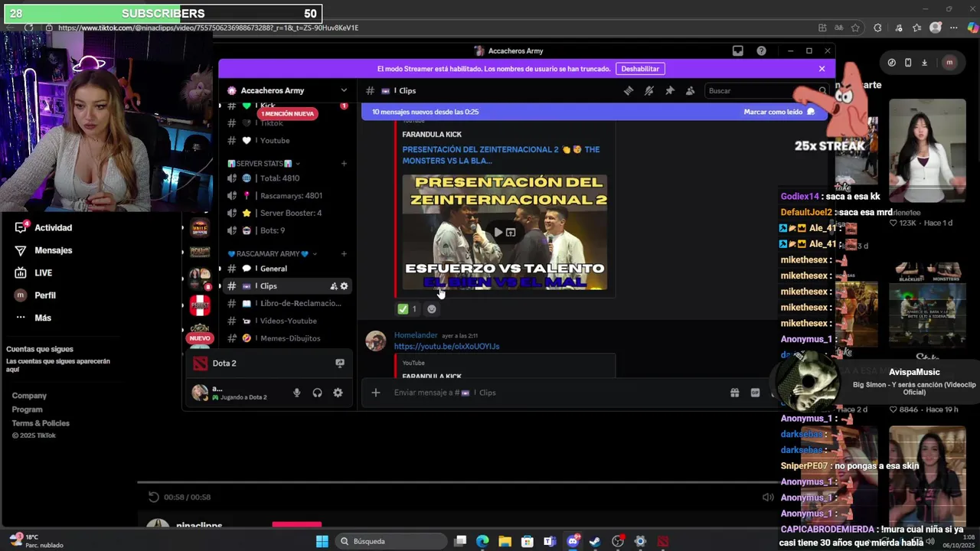The width and height of the screenshot is (980, 551).
Task: Open Homelander's user profile name
Action: (x=416, y=335)
